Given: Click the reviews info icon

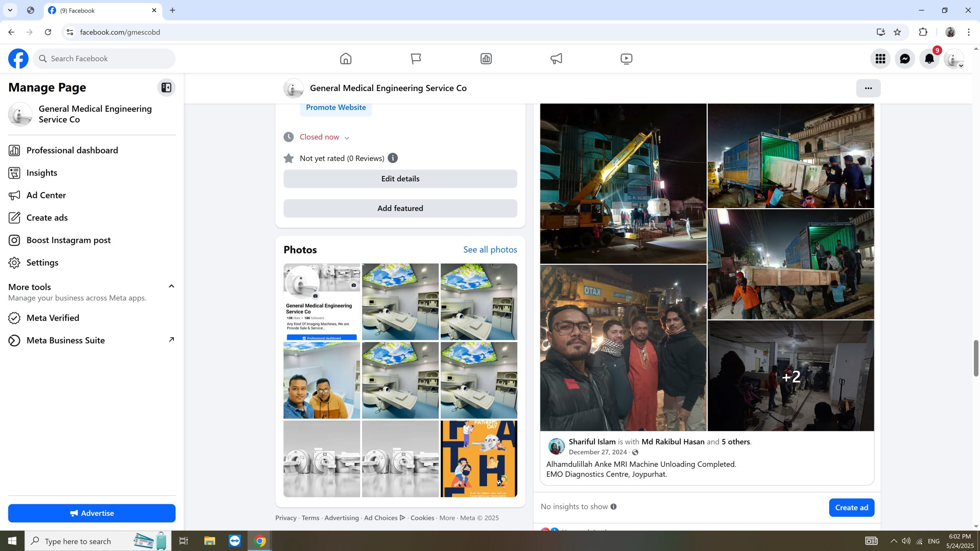Looking at the screenshot, I should coord(393,158).
